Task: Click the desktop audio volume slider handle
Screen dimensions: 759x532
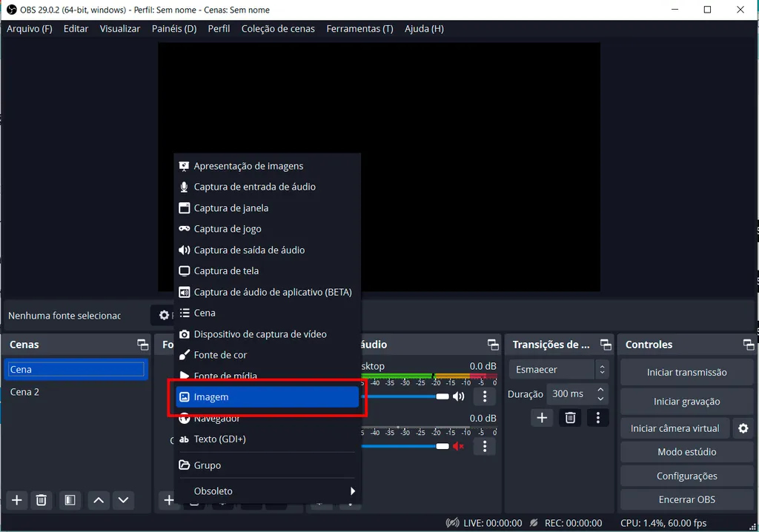Action: pyautogui.click(x=443, y=396)
